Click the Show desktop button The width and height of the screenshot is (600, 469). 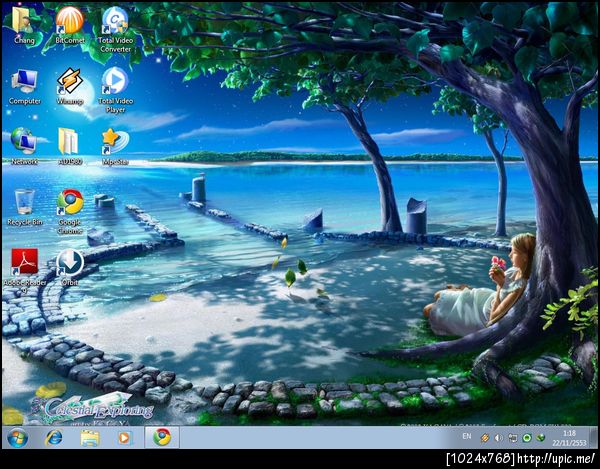pos(594,437)
